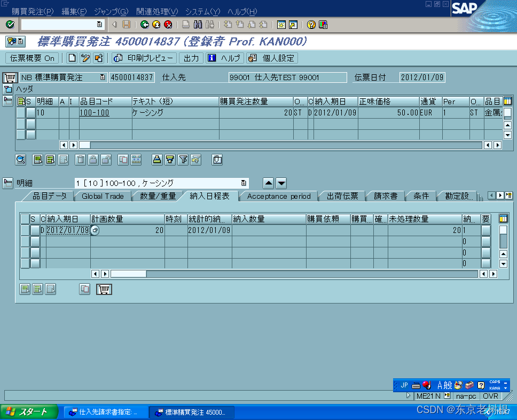Open the tab list icon right of tabs

[x=509, y=196]
